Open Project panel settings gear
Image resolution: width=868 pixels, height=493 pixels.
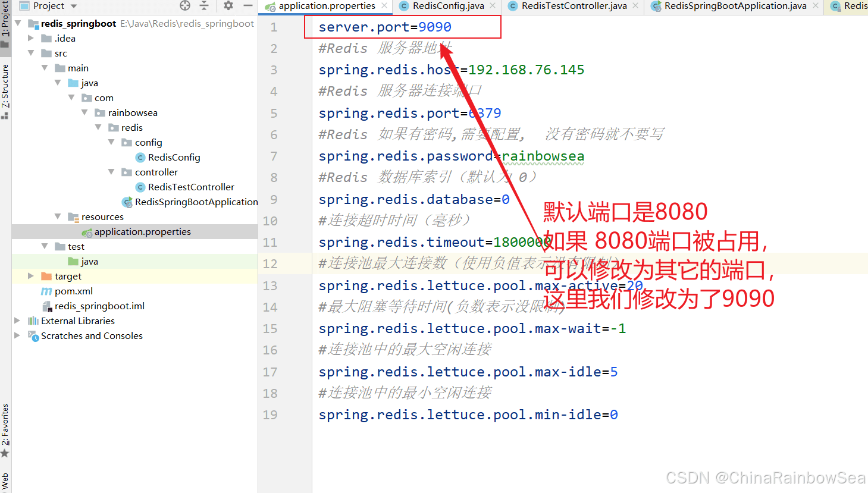(228, 5)
